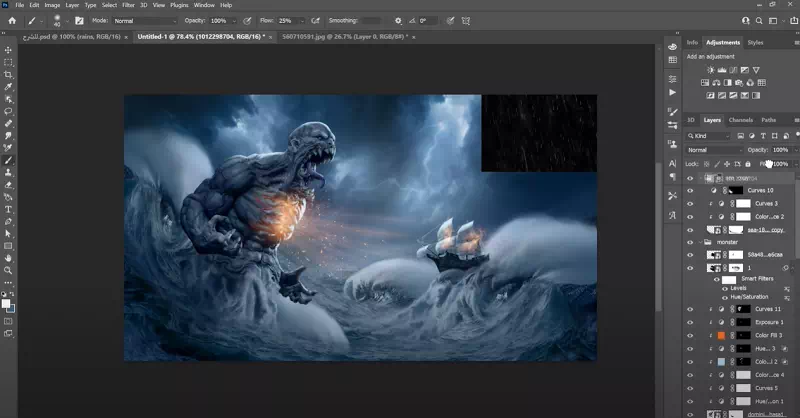Click the orange Color Fill 3 swatch
The image size is (800, 418).
pos(721,336)
